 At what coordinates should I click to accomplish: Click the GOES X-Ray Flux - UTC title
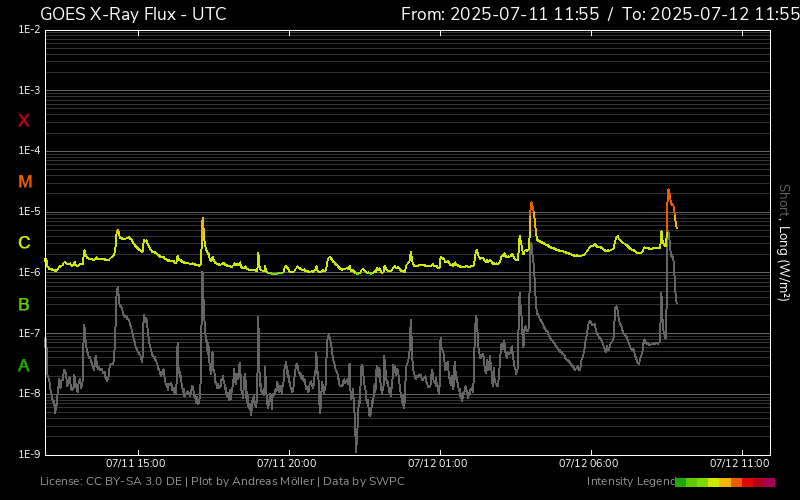click(133, 14)
